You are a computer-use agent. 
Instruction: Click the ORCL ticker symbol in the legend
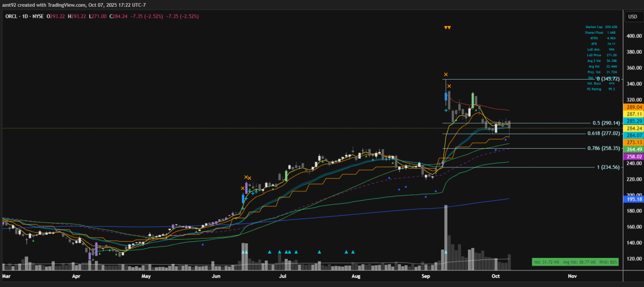11,17
